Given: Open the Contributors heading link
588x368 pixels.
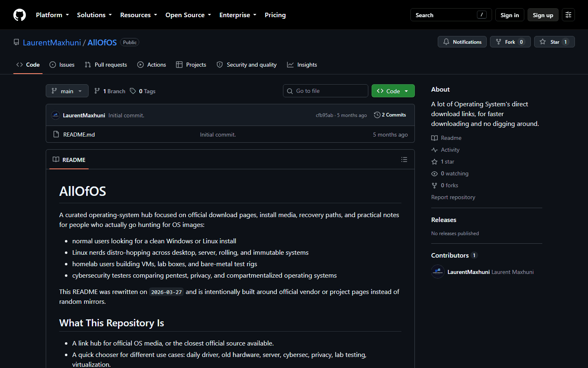Looking at the screenshot, I should [x=454, y=255].
